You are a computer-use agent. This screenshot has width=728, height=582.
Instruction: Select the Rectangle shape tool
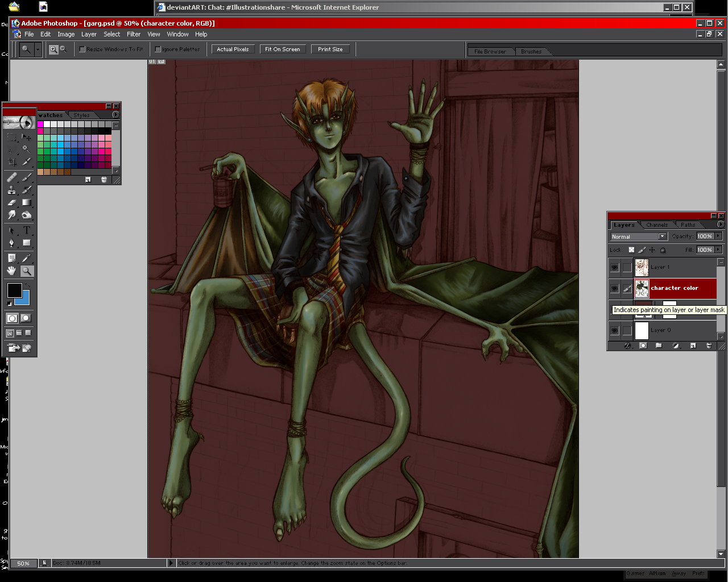(x=27, y=243)
